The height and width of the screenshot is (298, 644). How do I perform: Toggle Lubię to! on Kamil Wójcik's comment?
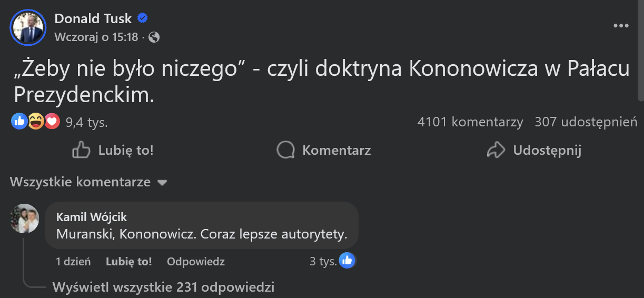[128, 261]
